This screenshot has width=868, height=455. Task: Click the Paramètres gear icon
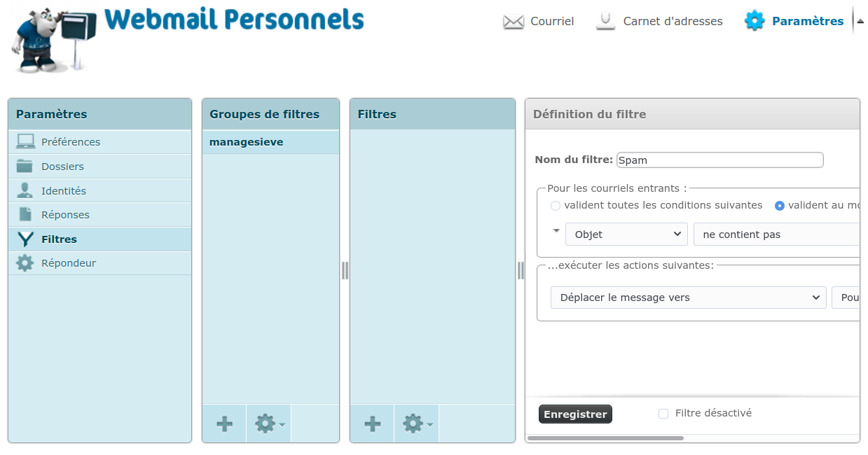pyautogui.click(x=755, y=21)
